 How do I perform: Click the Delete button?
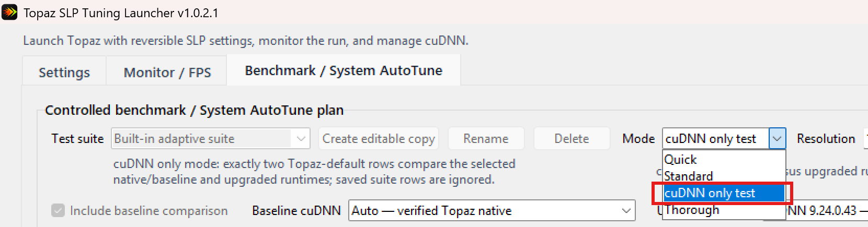point(572,139)
